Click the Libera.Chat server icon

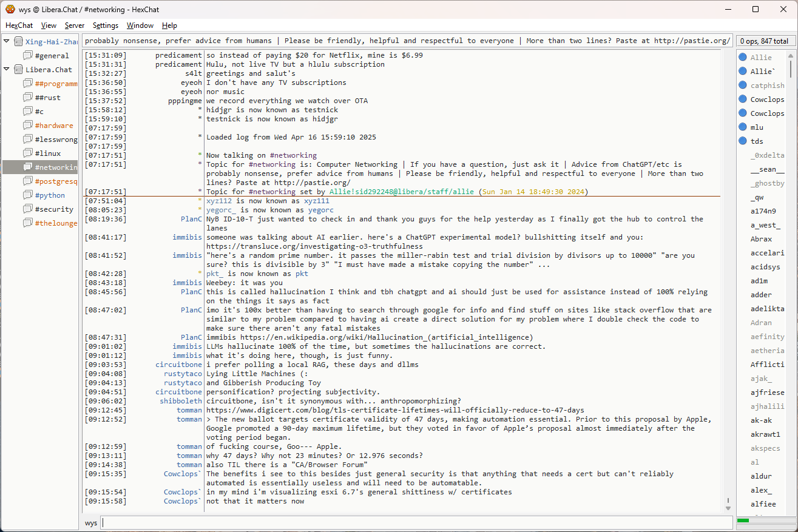(x=19, y=70)
